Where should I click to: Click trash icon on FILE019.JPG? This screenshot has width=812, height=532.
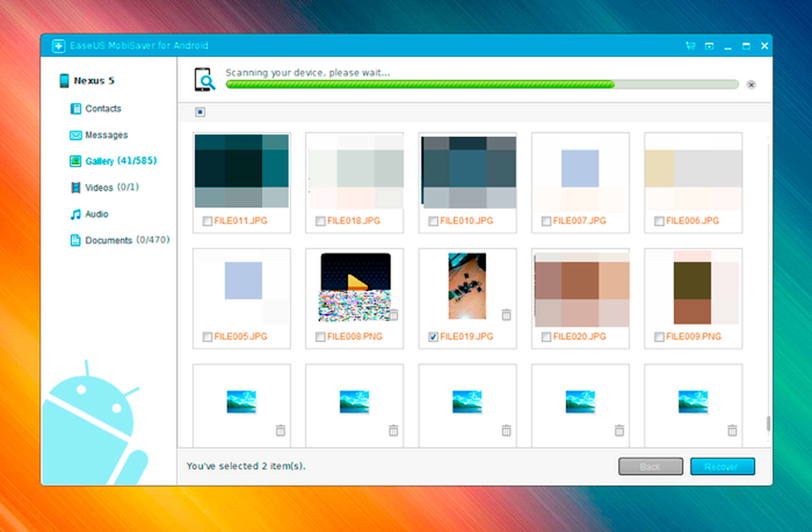(506, 315)
